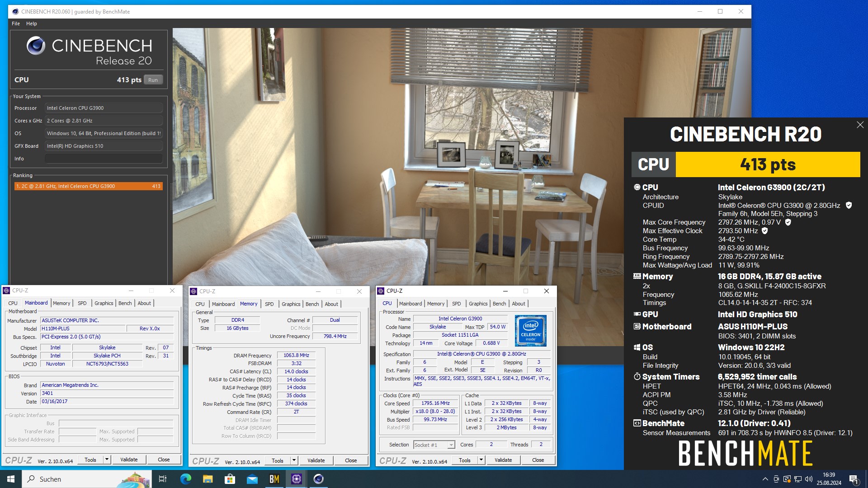The height and width of the screenshot is (488, 868).
Task: Click the Cinebench icon in main title bar
Action: 15,12
